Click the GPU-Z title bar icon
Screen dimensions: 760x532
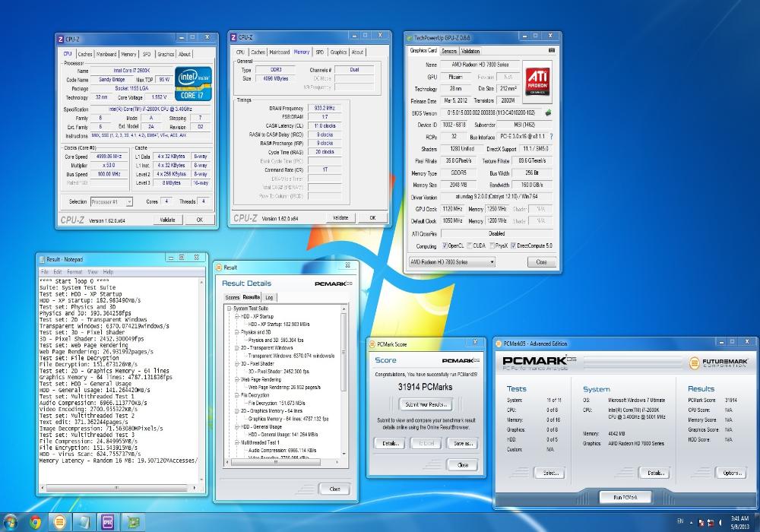(410, 37)
